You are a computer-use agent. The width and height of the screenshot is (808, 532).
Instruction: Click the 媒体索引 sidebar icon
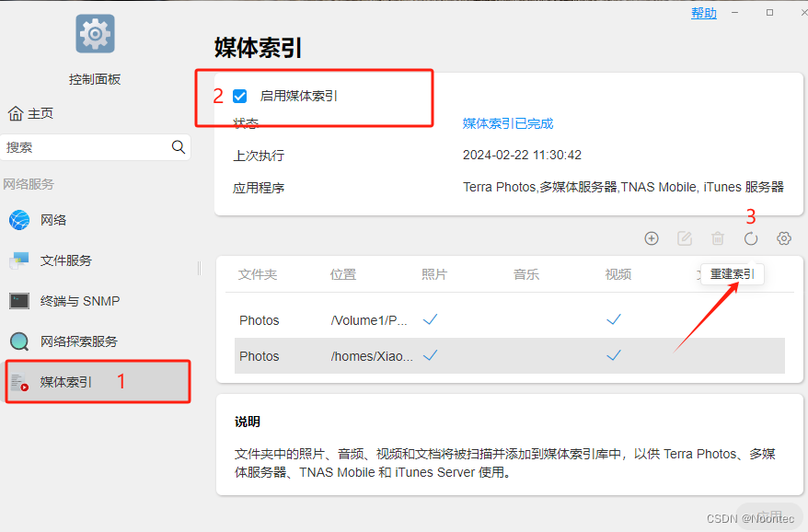(x=18, y=381)
